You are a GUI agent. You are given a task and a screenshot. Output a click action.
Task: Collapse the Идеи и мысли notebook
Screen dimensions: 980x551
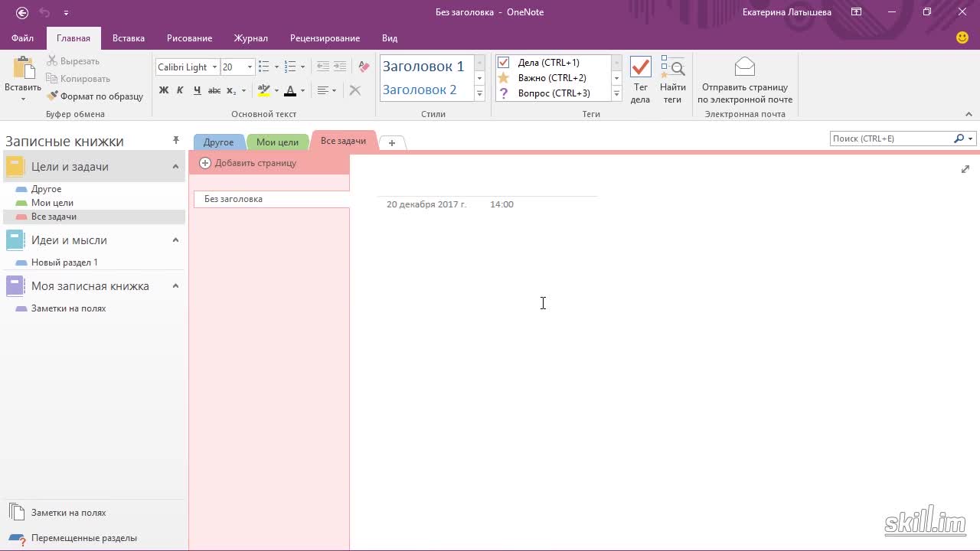(175, 240)
